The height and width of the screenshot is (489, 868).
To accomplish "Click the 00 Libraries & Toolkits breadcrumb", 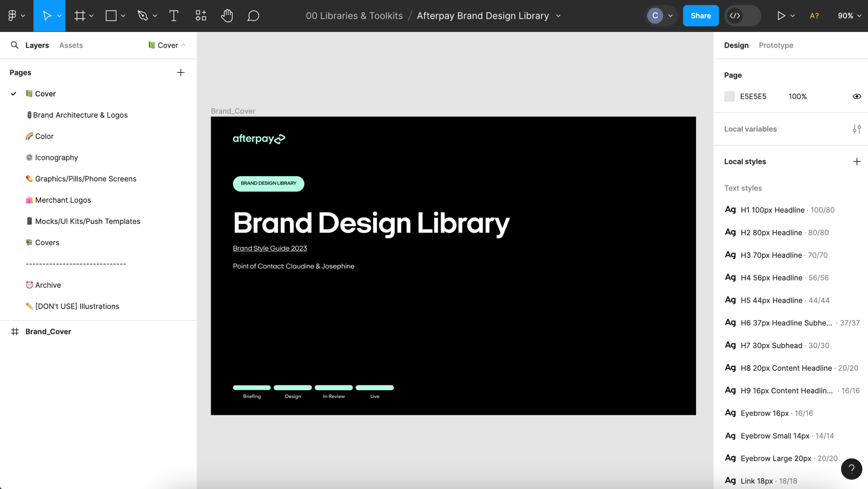I will pos(354,16).
